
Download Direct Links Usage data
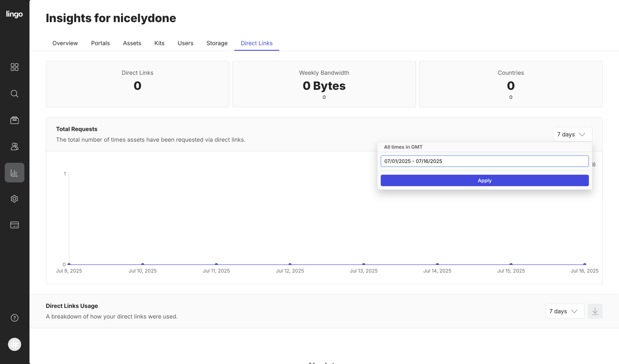pyautogui.click(x=595, y=311)
